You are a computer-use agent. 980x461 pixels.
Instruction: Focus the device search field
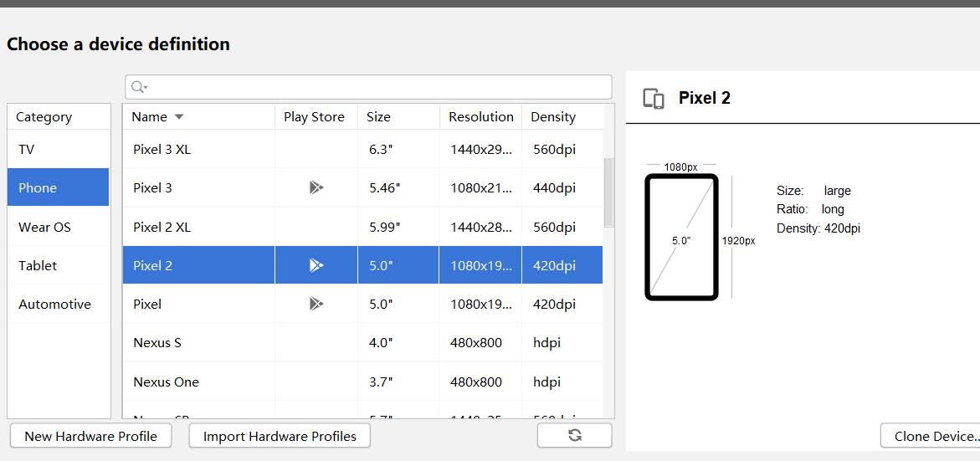(x=377, y=87)
